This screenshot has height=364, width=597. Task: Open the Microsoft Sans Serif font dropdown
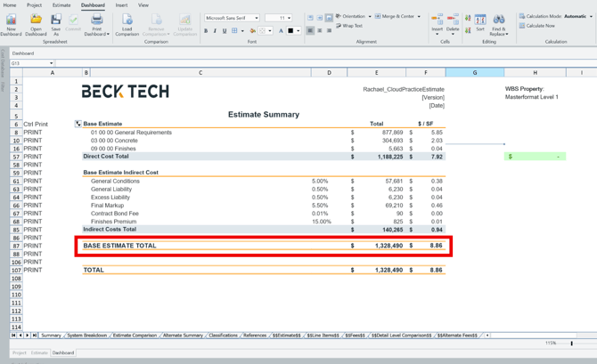pyautogui.click(x=257, y=18)
